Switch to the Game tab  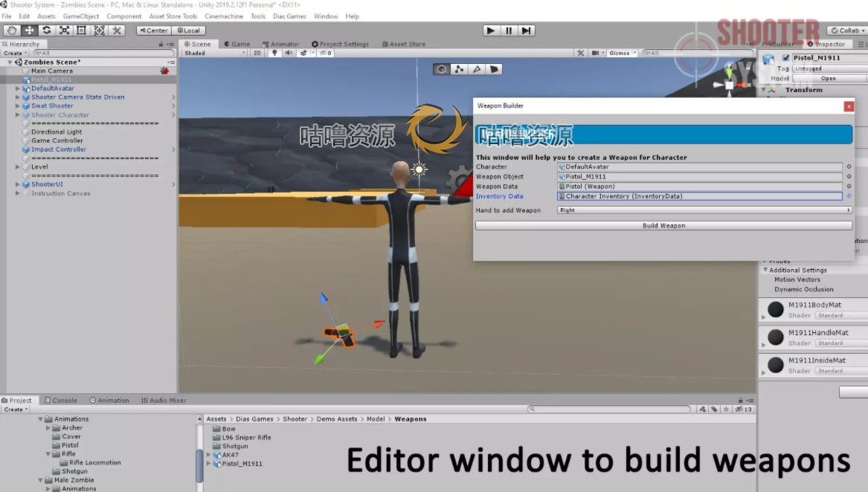point(237,44)
